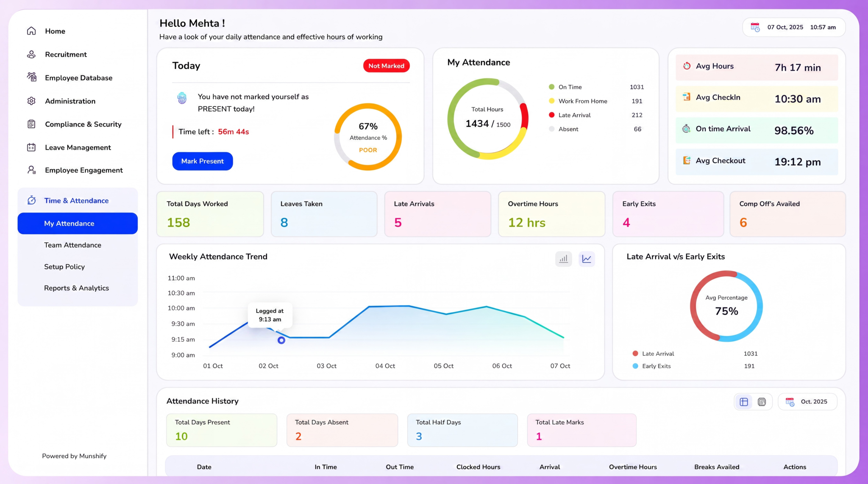The image size is (868, 484).
Task: Click the Employee Database sidebar icon
Action: click(31, 77)
